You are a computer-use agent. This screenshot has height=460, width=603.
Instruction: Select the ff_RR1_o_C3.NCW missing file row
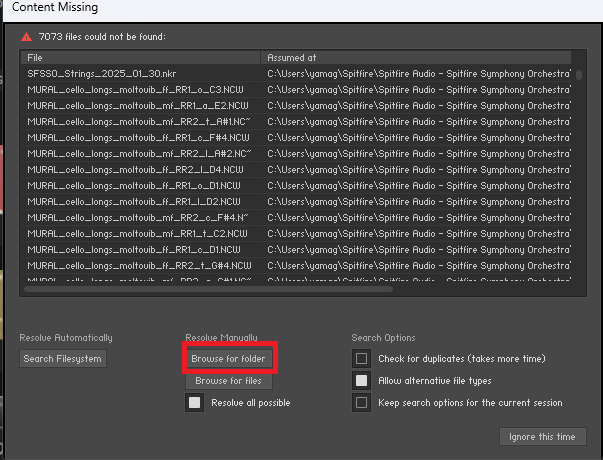(140, 90)
